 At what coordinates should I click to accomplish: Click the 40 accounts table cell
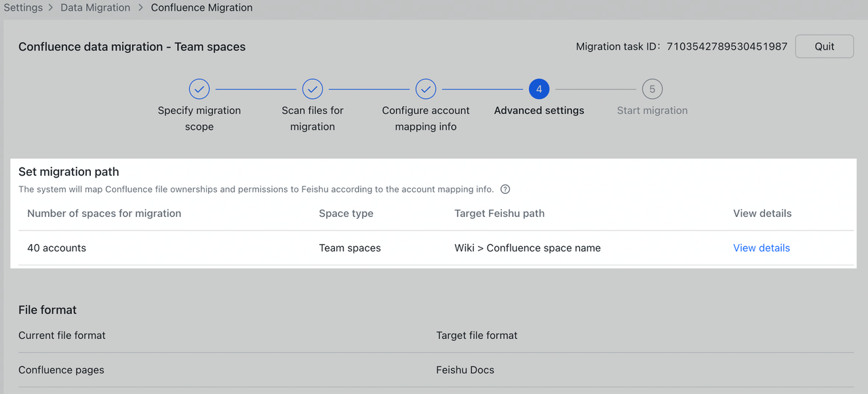click(56, 248)
